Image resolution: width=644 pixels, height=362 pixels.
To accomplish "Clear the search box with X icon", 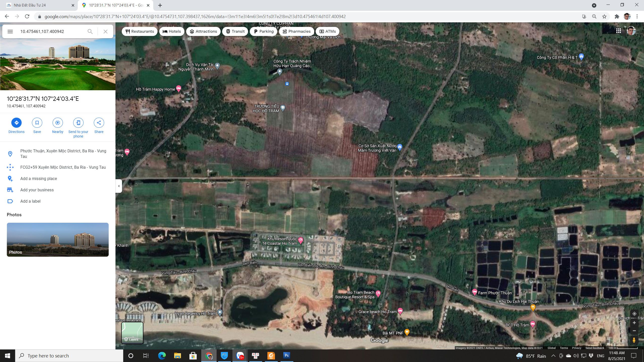I will [x=105, y=31].
